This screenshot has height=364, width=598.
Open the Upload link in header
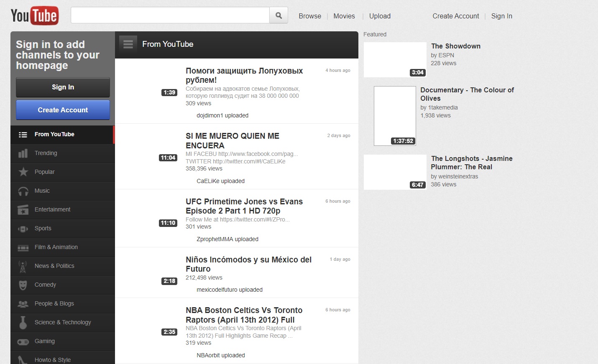tap(380, 16)
